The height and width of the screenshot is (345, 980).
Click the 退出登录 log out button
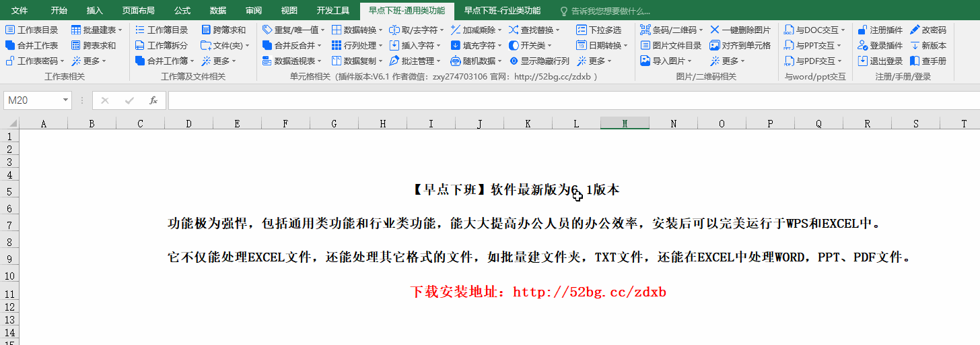point(880,61)
